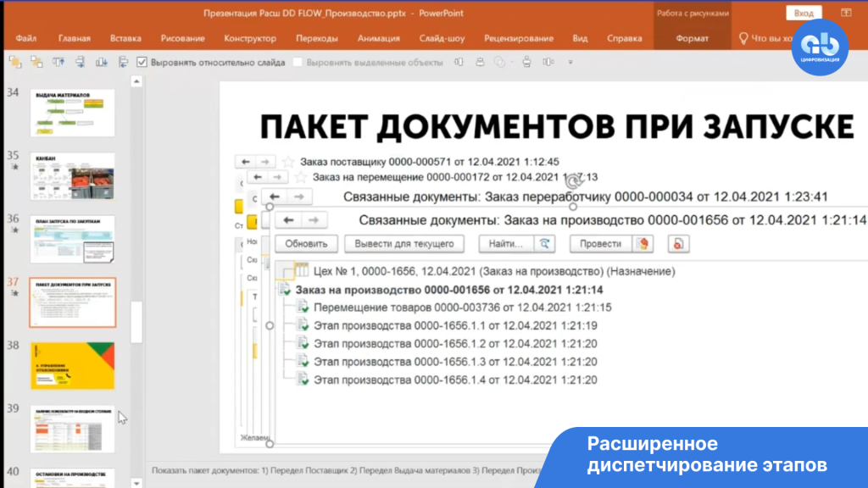This screenshot has height=488, width=868.
Task: Toggle 'Выровнять относительно слайда' checkbox
Action: tap(142, 62)
